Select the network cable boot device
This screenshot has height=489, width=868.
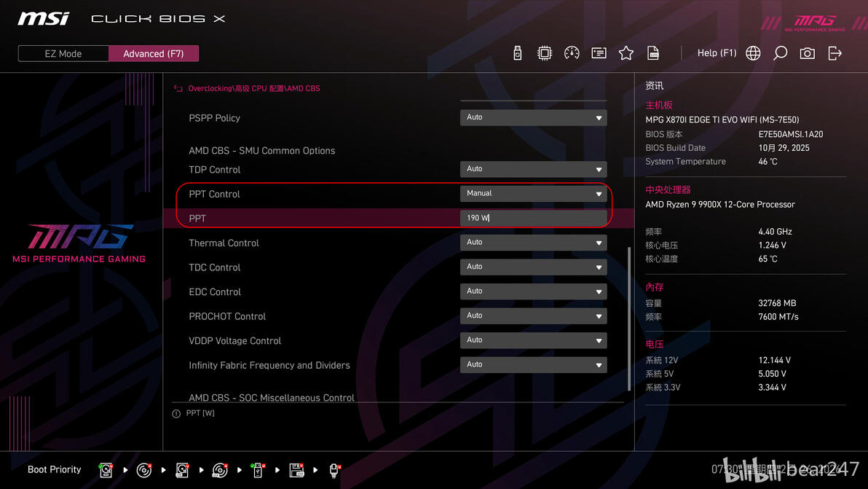[334, 470]
